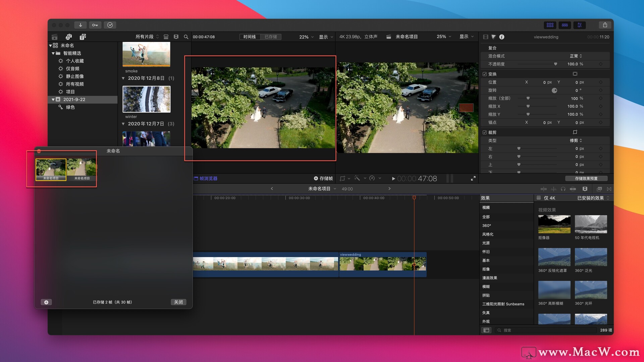Image resolution: width=644 pixels, height=362 pixels.
Task: Show the transitions browser bowtie icon
Action: [x=609, y=189]
